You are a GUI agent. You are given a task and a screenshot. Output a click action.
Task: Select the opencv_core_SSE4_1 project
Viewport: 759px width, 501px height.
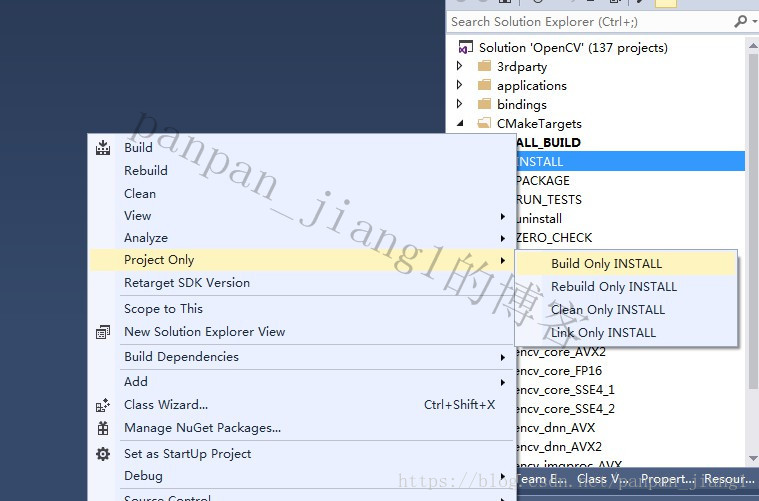565,390
